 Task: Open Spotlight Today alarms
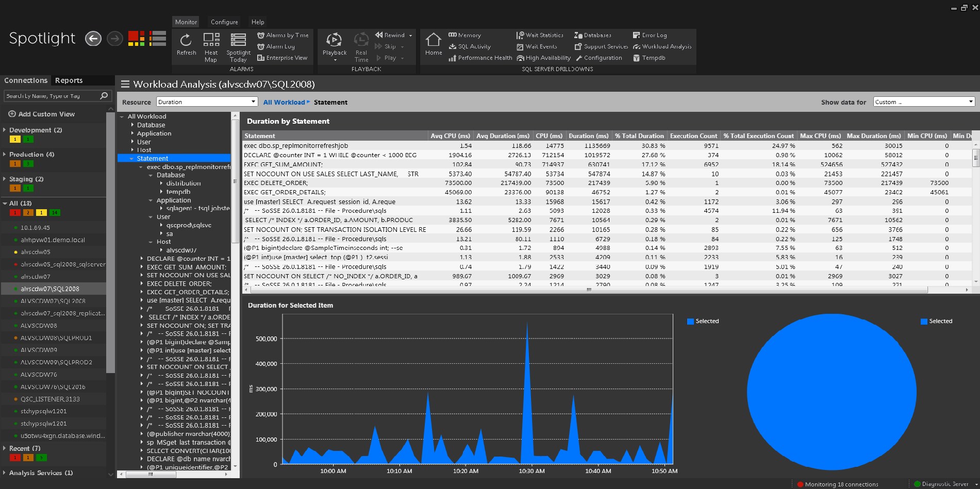click(x=238, y=40)
